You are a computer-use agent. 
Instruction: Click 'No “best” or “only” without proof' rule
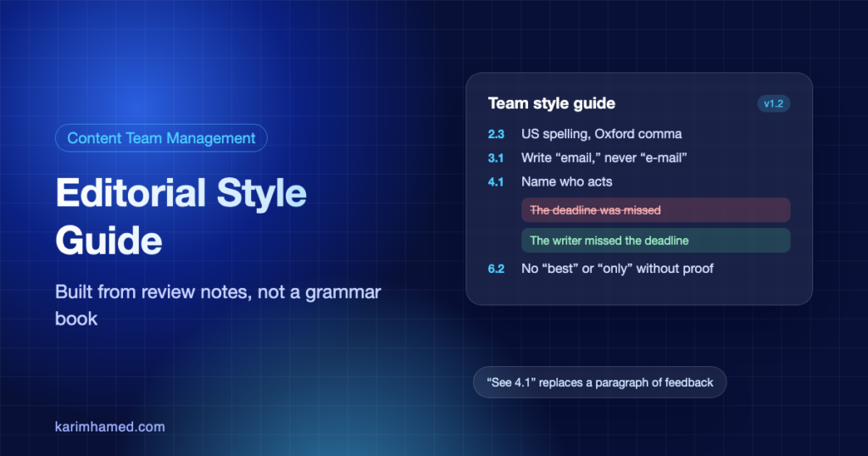tap(617, 269)
